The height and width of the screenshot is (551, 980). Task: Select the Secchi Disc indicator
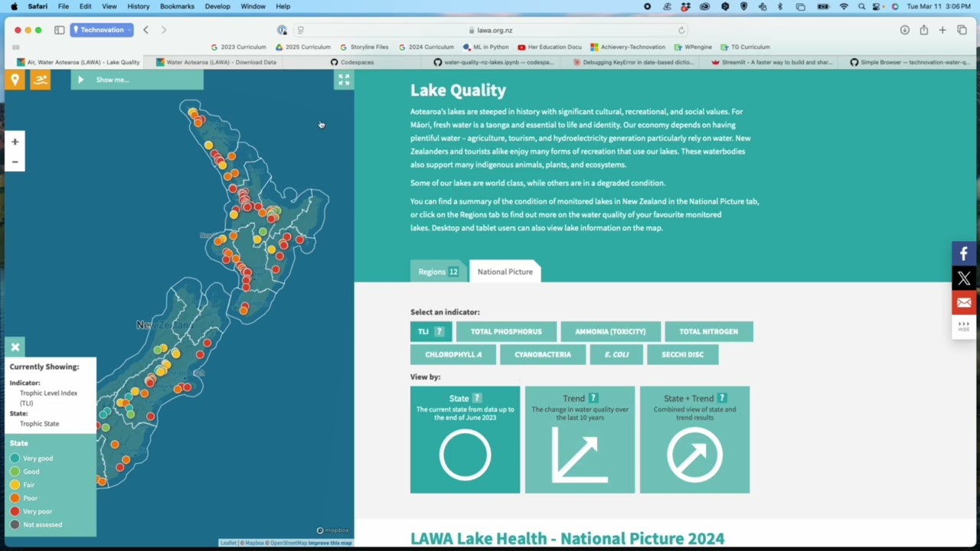pyautogui.click(x=683, y=354)
